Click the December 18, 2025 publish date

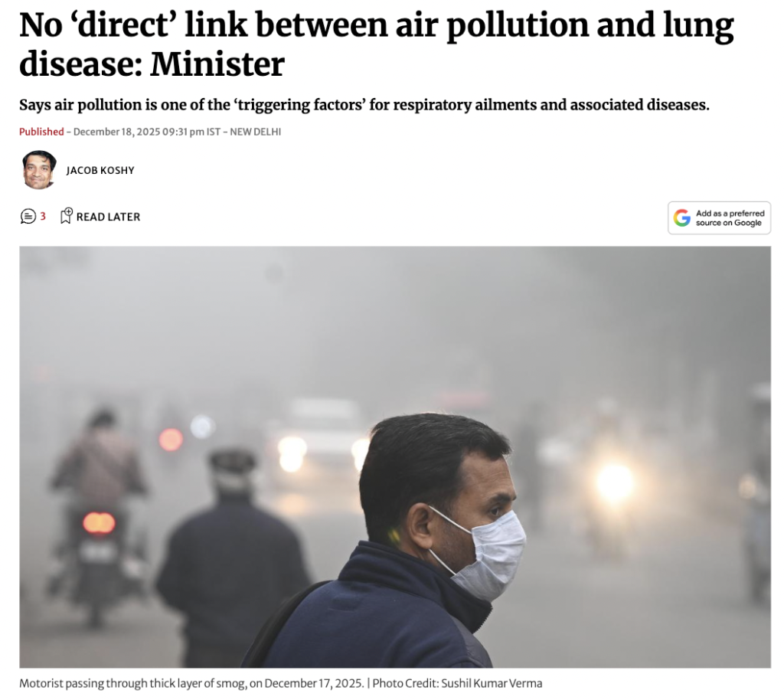116,132
